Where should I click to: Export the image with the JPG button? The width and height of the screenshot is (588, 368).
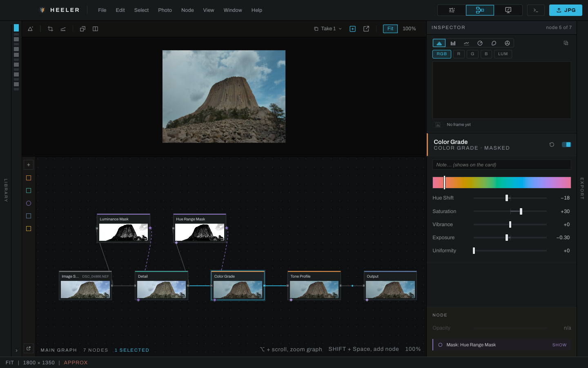pos(566,10)
